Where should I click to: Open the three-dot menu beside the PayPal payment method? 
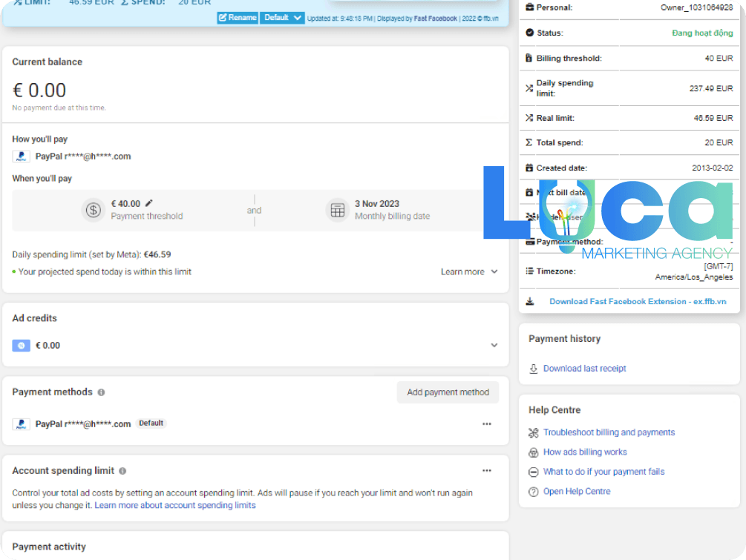[486, 424]
